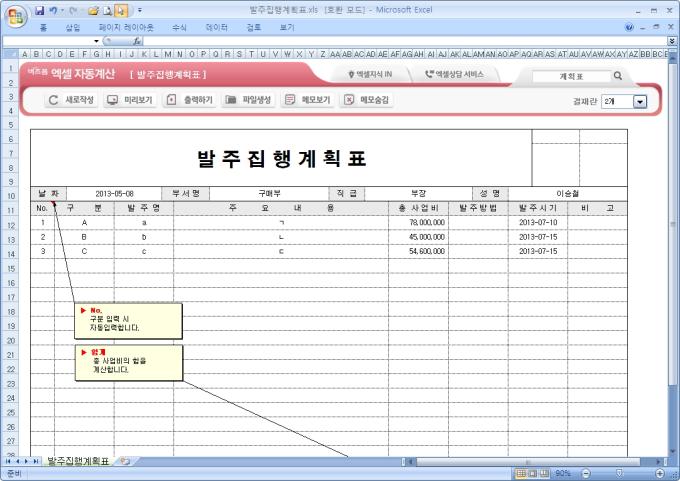
Task: Click the 미리보기 button
Action: [130, 100]
